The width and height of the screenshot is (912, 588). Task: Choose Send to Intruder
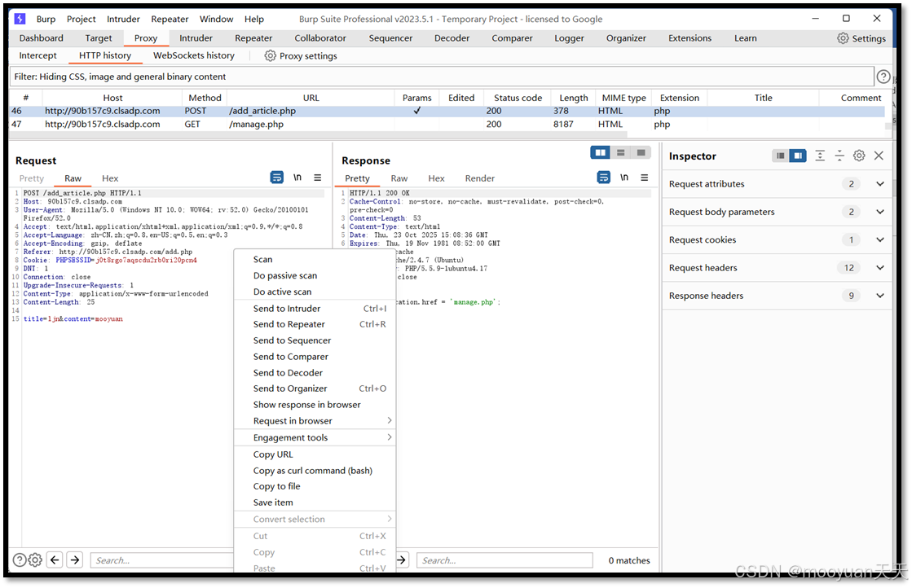pos(315,309)
